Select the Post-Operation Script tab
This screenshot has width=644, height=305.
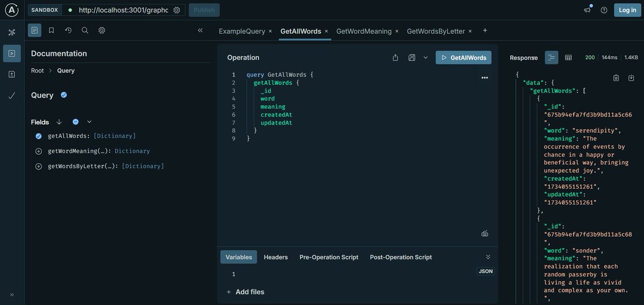pyautogui.click(x=401, y=257)
